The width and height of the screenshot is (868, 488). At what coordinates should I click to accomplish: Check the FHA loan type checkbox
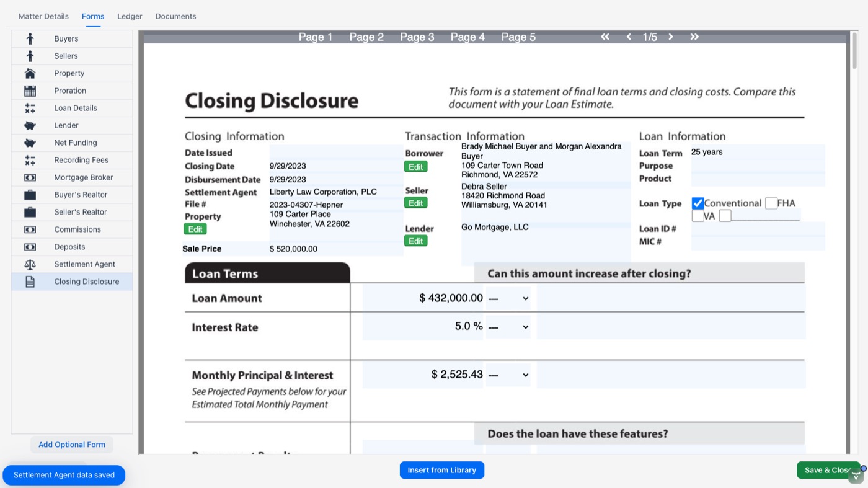pos(771,203)
